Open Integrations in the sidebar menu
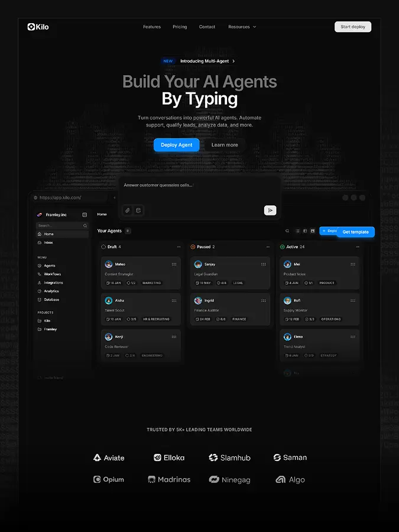This screenshot has width=399, height=532. pos(50,283)
